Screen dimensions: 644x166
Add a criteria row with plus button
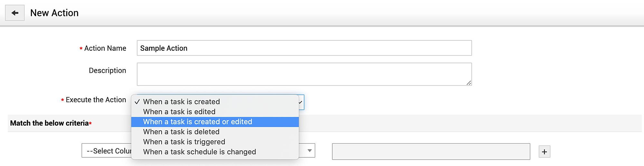(x=544, y=152)
